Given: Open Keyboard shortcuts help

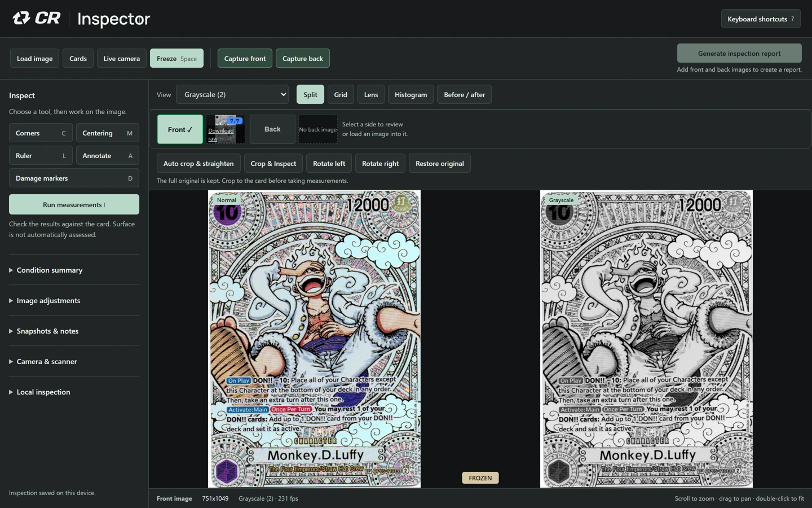Looking at the screenshot, I should coord(761,19).
